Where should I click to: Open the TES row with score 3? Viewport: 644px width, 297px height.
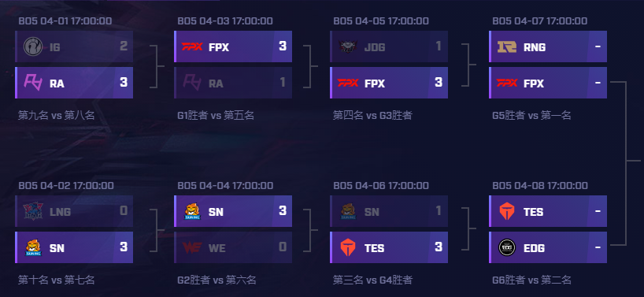[x=389, y=247]
